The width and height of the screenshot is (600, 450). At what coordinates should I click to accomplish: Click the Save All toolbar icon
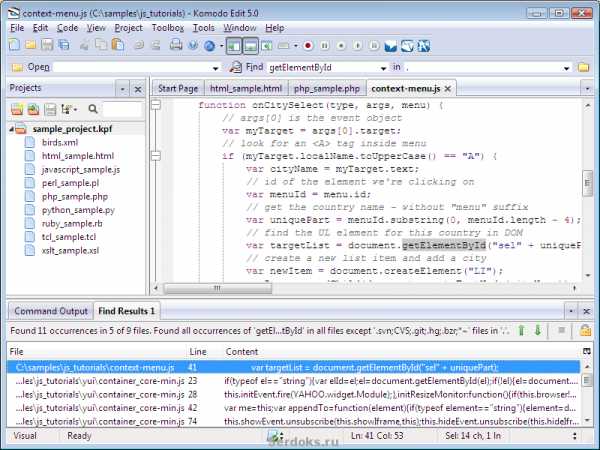[64, 46]
